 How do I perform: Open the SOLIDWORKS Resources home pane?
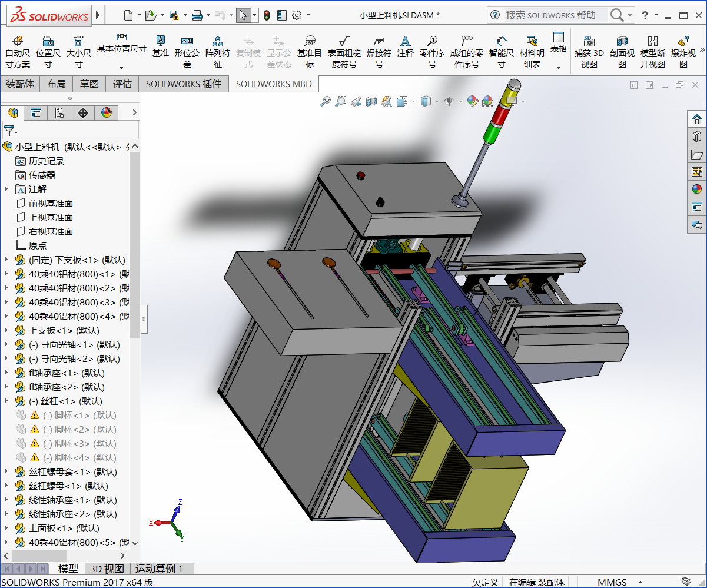click(697, 119)
